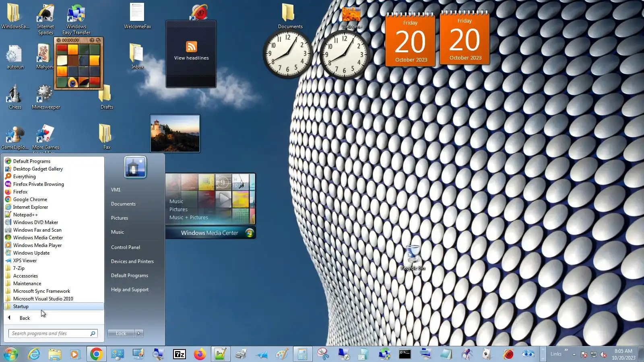The width and height of the screenshot is (644, 362).
Task: Click the Action Center flag icon
Action: (584, 354)
